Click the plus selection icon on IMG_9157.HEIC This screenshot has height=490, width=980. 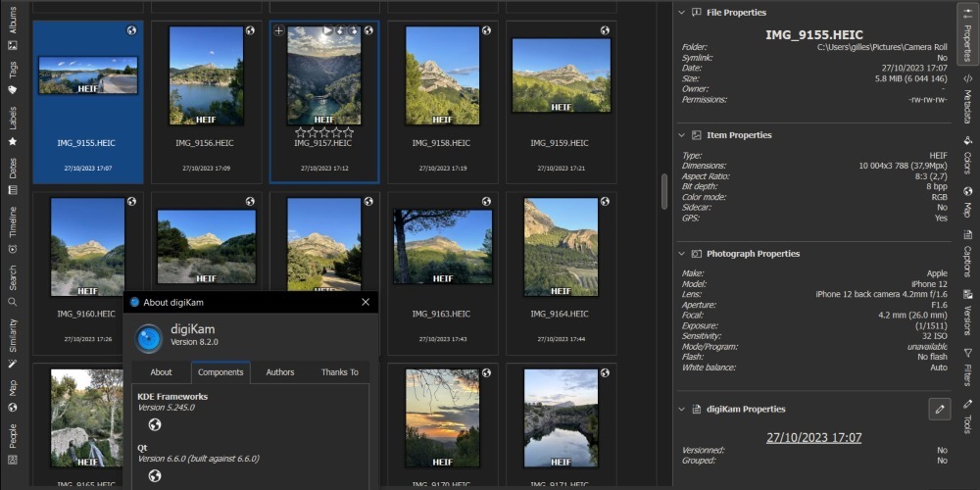point(279,31)
